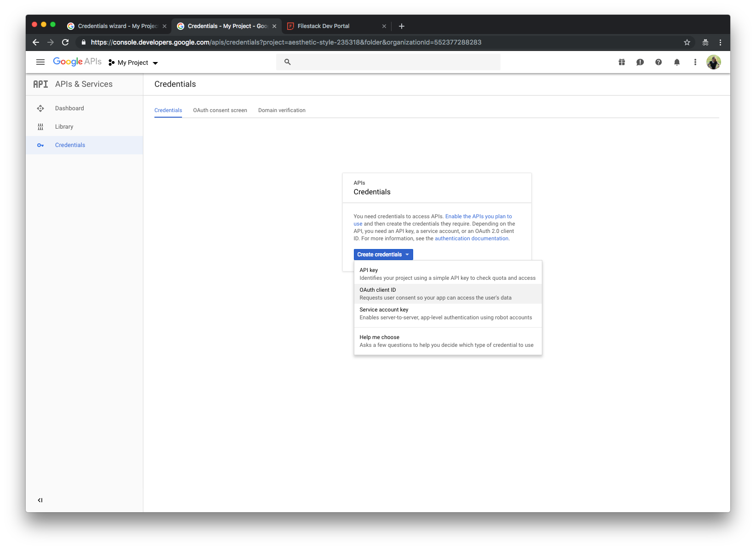Select Help me choose option
The image size is (756, 549).
pyautogui.click(x=448, y=341)
